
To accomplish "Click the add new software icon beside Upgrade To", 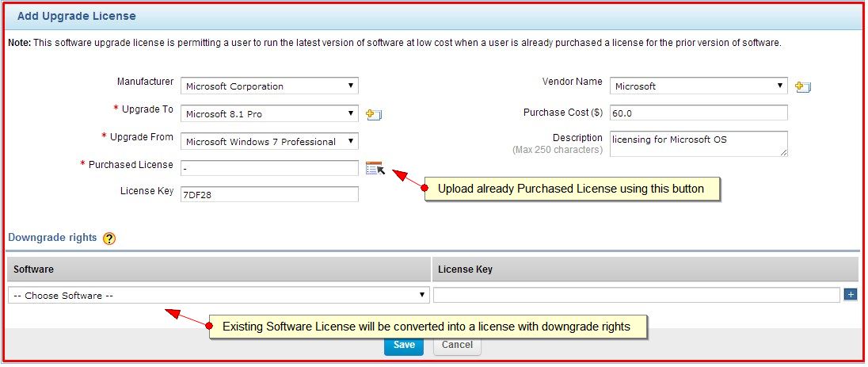I will coord(375,115).
